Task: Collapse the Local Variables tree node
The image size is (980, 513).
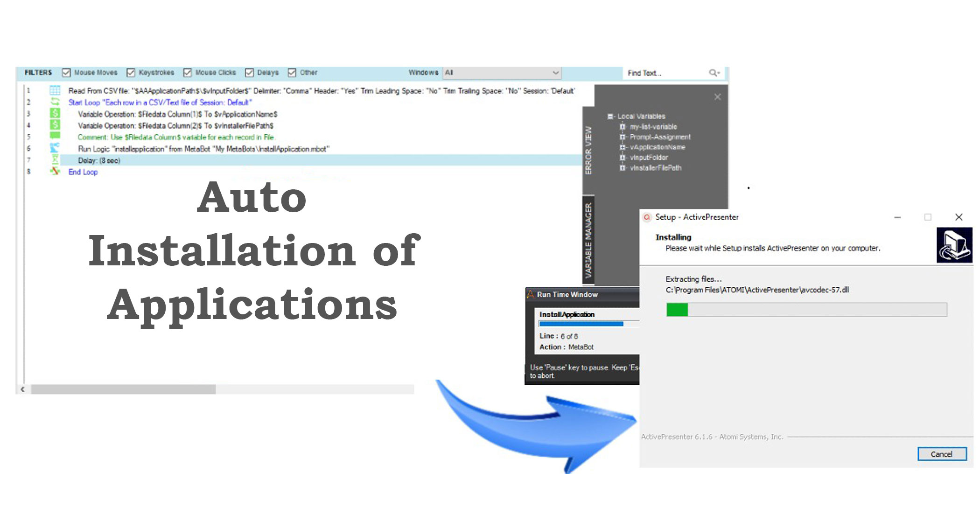Action: tap(610, 116)
